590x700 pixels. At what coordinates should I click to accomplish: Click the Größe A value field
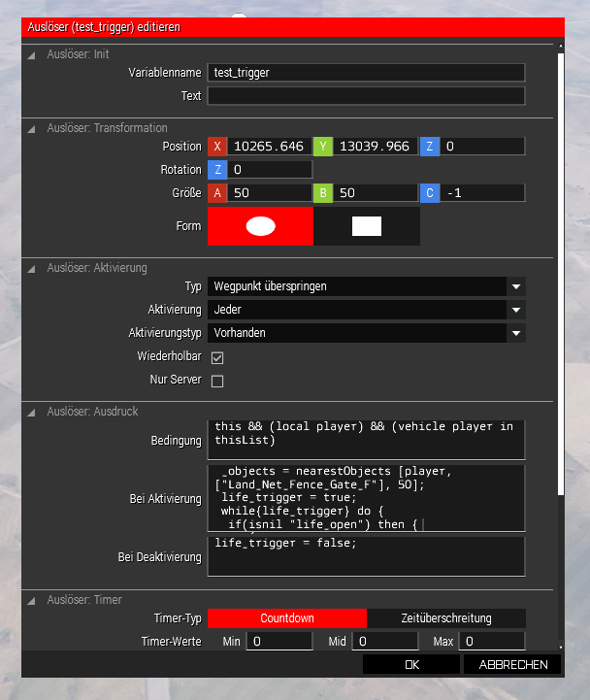(270, 193)
